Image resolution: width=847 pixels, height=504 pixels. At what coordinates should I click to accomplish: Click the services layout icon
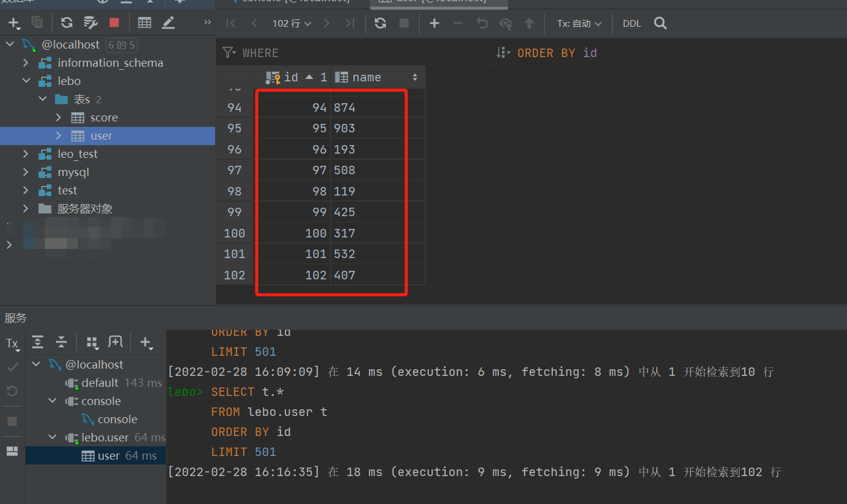[x=12, y=451]
